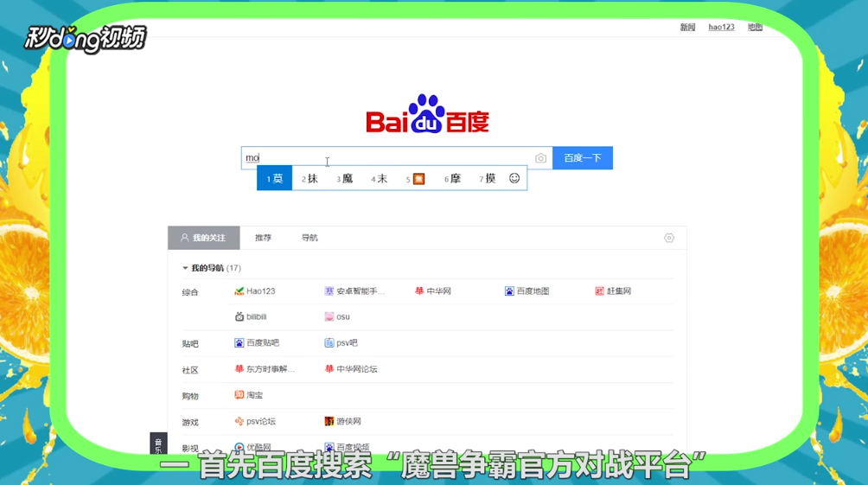Image resolution: width=868 pixels, height=485 pixels.
Task: Switch to the 推荐 tab
Action: pos(263,238)
